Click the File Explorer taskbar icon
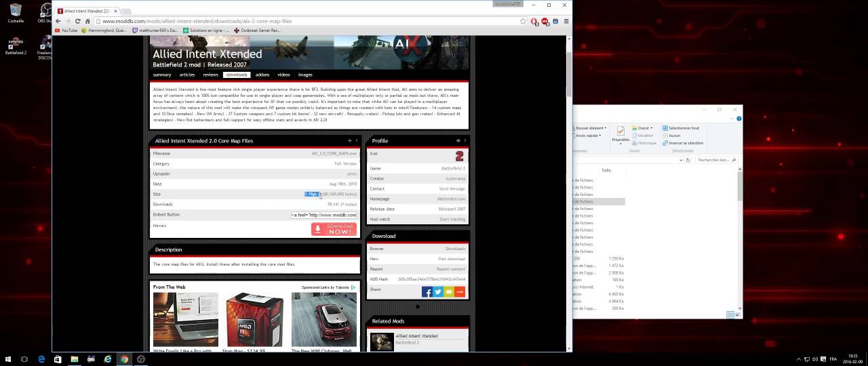Image resolution: width=868 pixels, height=366 pixels. (74, 359)
